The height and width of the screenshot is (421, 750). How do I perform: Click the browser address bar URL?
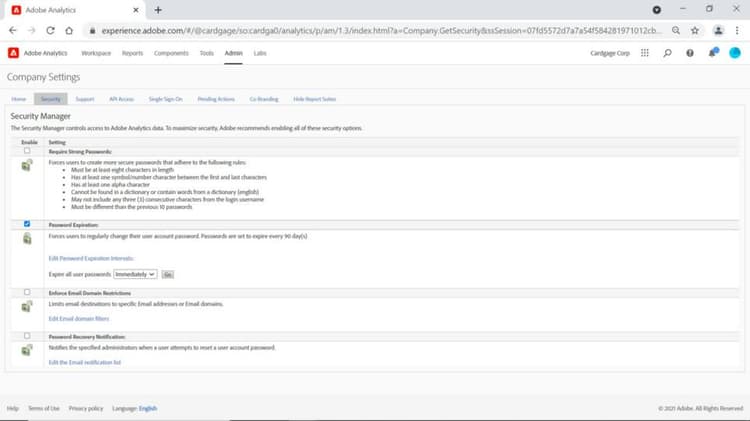[x=382, y=31]
